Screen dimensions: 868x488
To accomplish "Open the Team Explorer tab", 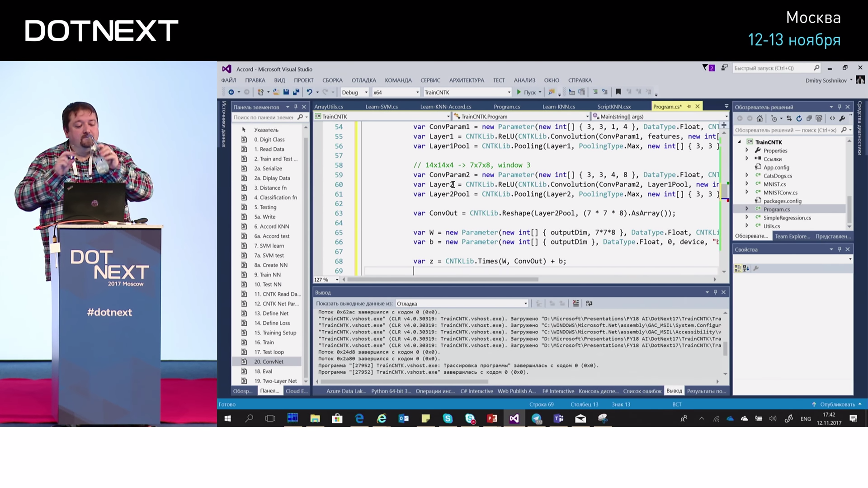I will (x=792, y=236).
